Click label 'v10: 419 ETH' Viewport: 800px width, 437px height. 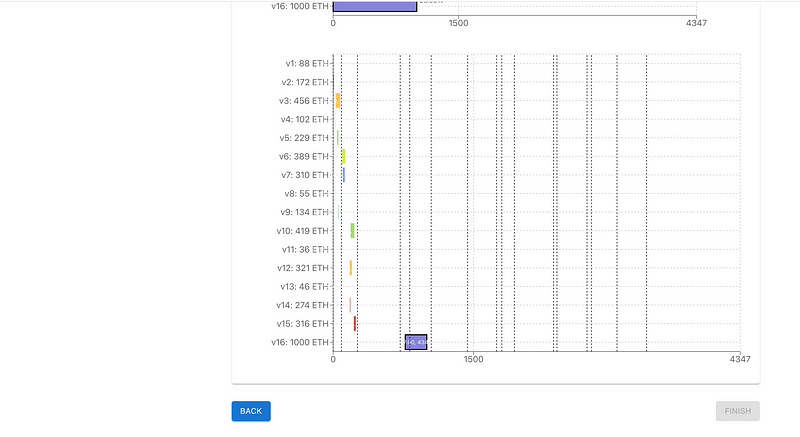303,230
